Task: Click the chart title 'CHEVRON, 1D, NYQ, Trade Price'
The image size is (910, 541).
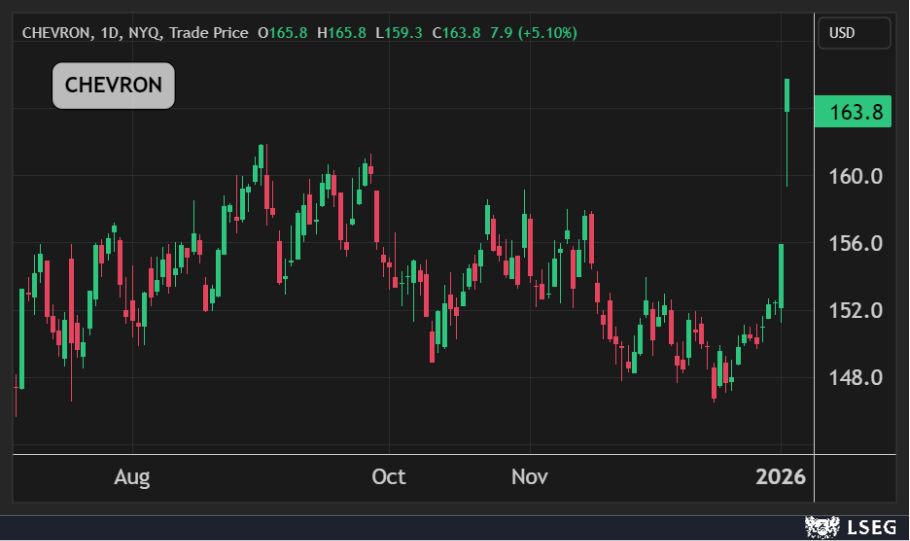Action: point(135,33)
